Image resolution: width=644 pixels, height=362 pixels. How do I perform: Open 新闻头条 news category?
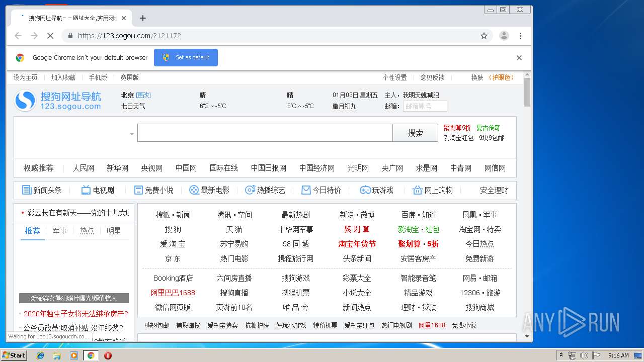(42, 190)
